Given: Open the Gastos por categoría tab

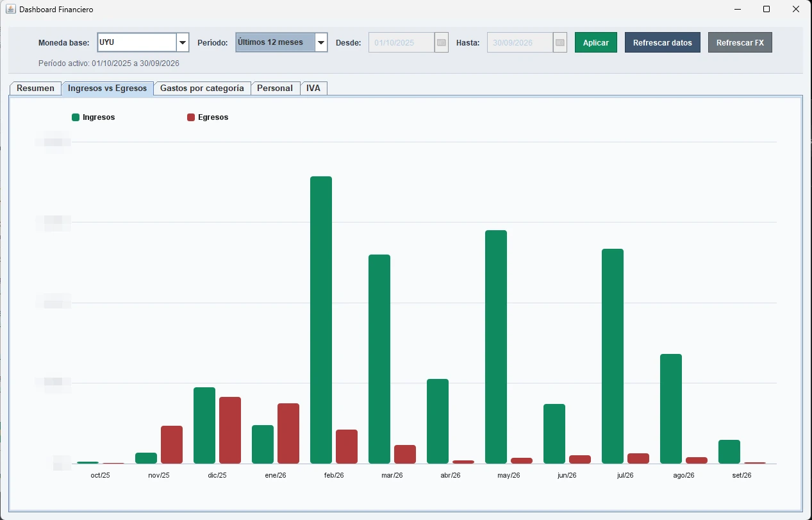Looking at the screenshot, I should 202,88.
